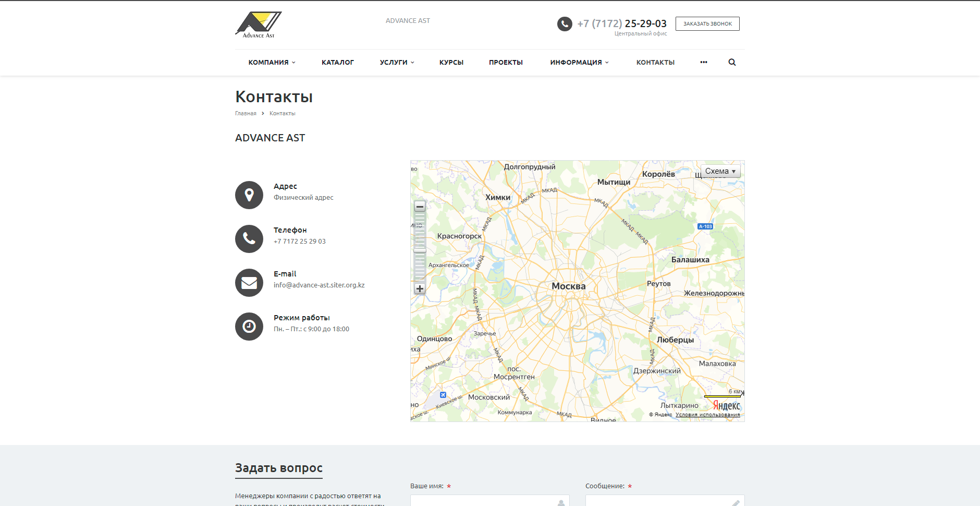Viewport: 980px width, 506px height.
Task: Click the header phone number +7 (7172) 25-29-03
Action: point(622,23)
